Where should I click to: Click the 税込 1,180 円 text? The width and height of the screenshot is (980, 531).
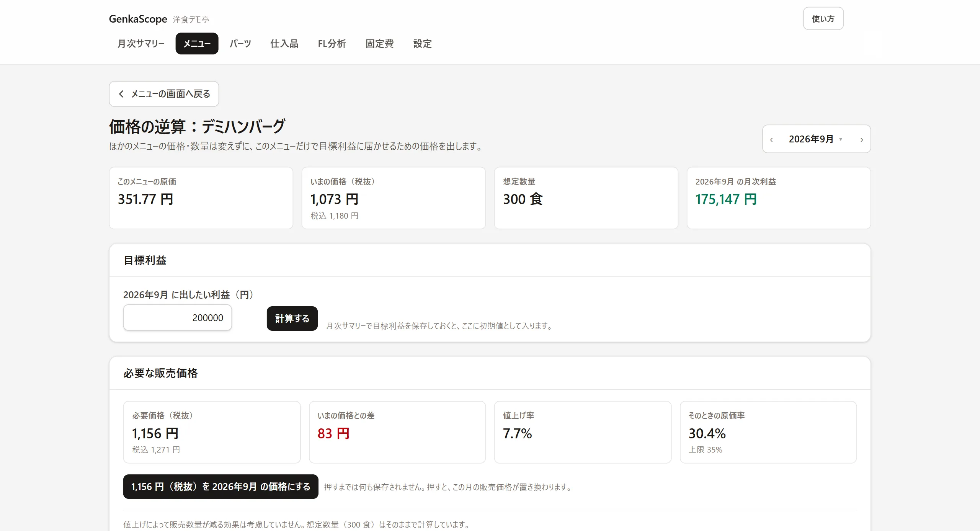pos(334,216)
